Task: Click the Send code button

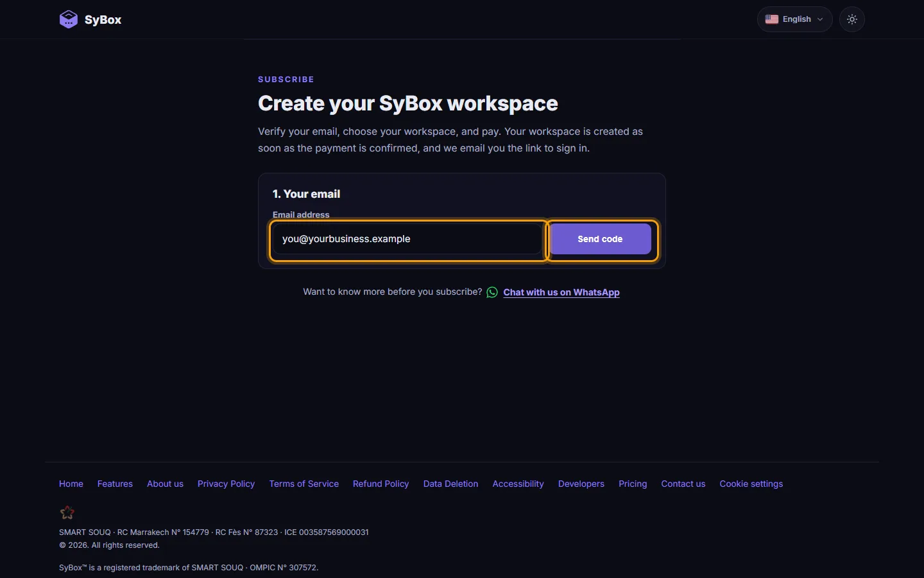Action: 600,239
